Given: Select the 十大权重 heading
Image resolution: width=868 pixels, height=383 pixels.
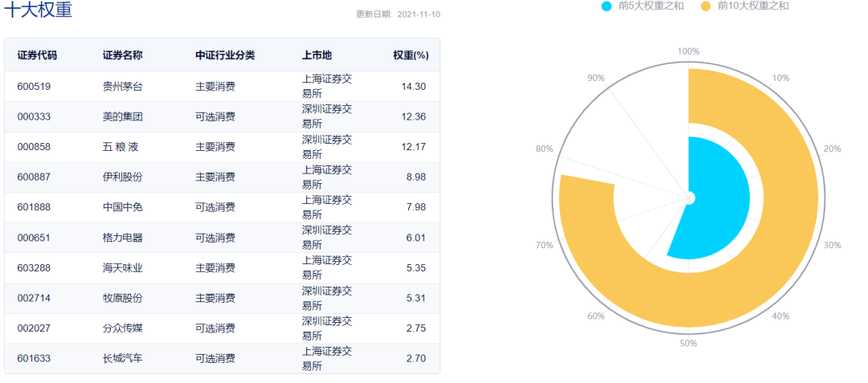Looking at the screenshot, I should (x=39, y=10).
